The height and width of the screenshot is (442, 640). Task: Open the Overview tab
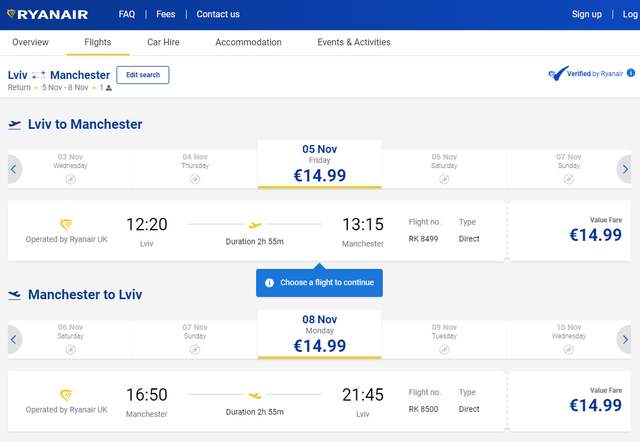pos(30,43)
